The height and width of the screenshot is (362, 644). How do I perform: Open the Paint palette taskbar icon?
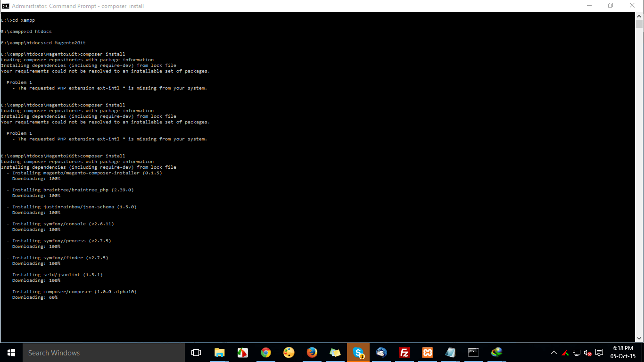(289, 353)
